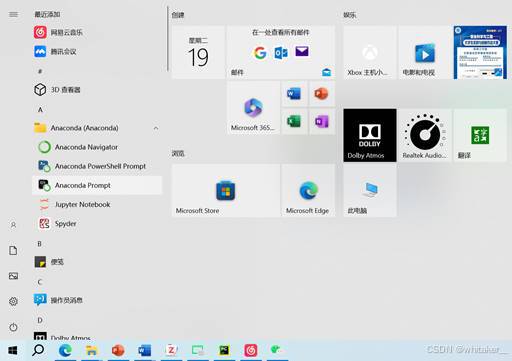The width and height of the screenshot is (512, 361).
Task: Launch Excel from the Office tile group
Action: (294, 121)
